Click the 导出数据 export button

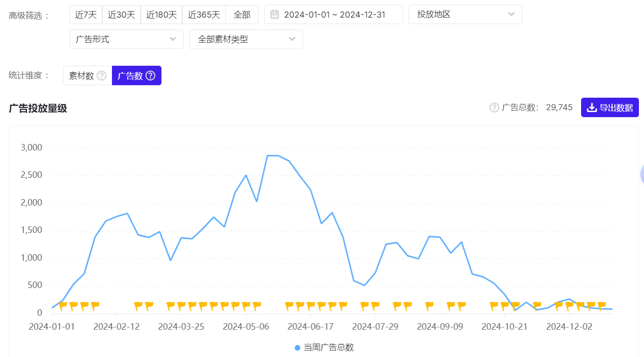610,107
